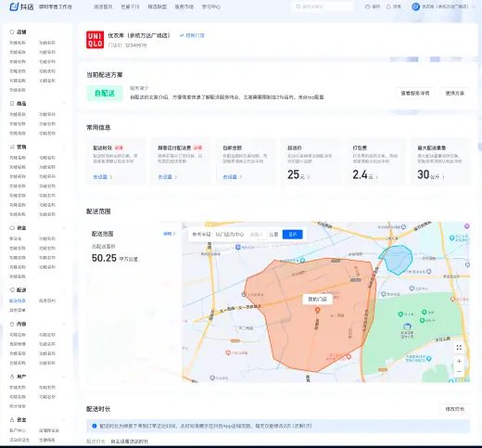Click the 常用信息 heading
Image resolution: width=482 pixels, height=448 pixels.
click(98, 127)
